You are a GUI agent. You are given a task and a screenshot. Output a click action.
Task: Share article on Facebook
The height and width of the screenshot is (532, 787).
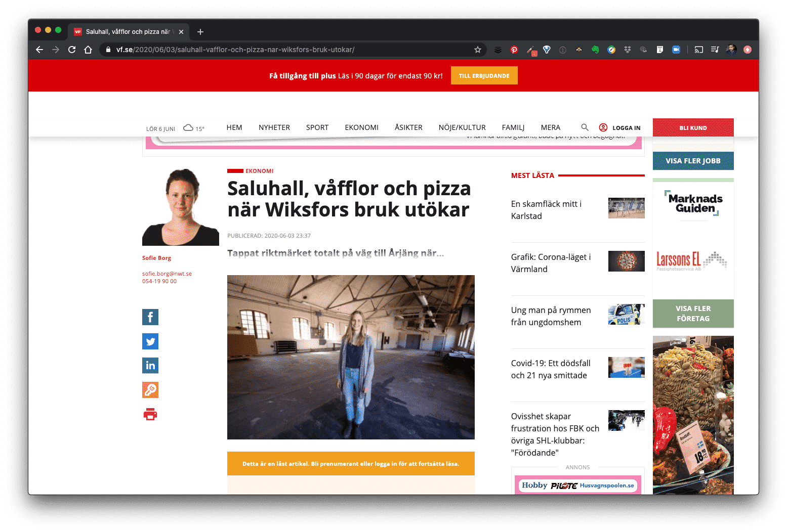150,317
